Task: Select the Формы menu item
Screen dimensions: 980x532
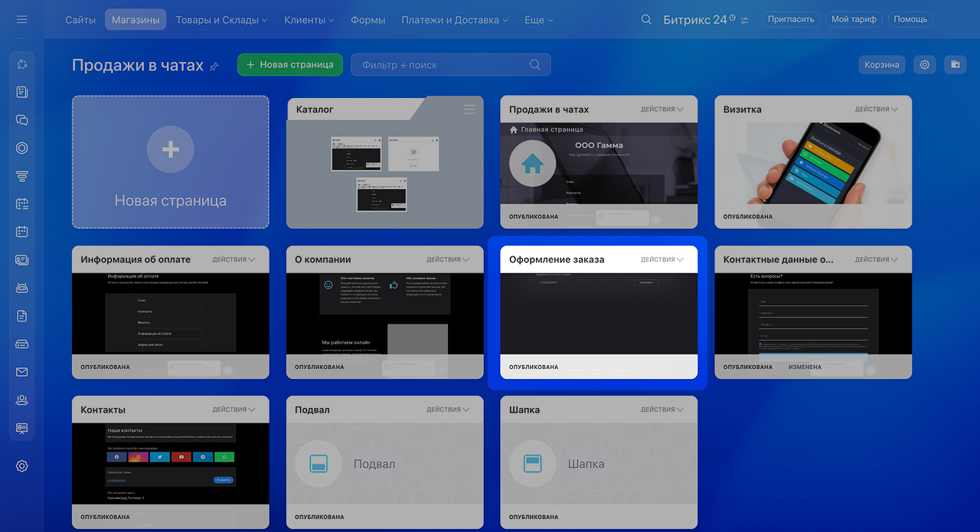Action: (367, 20)
